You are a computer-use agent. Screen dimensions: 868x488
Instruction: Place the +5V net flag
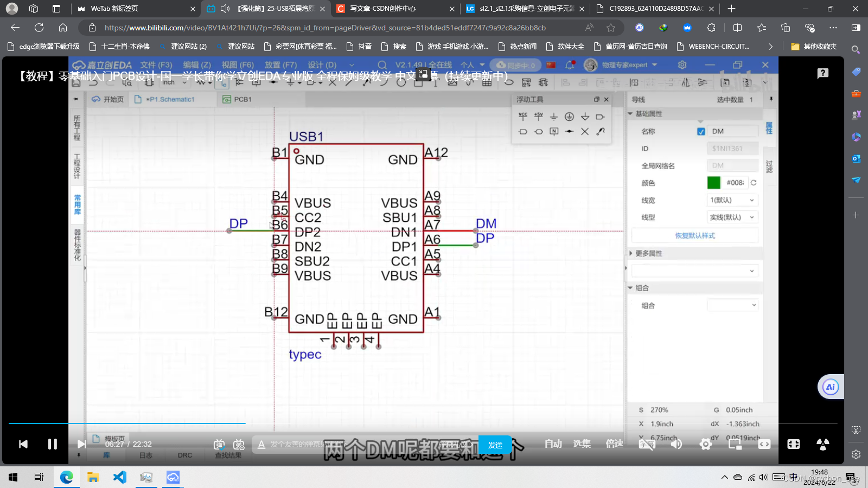[538, 117]
